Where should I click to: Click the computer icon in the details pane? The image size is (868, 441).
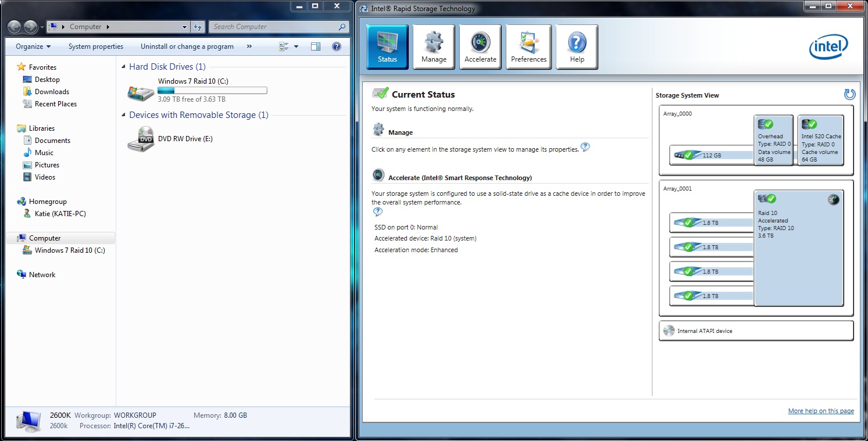click(28, 421)
